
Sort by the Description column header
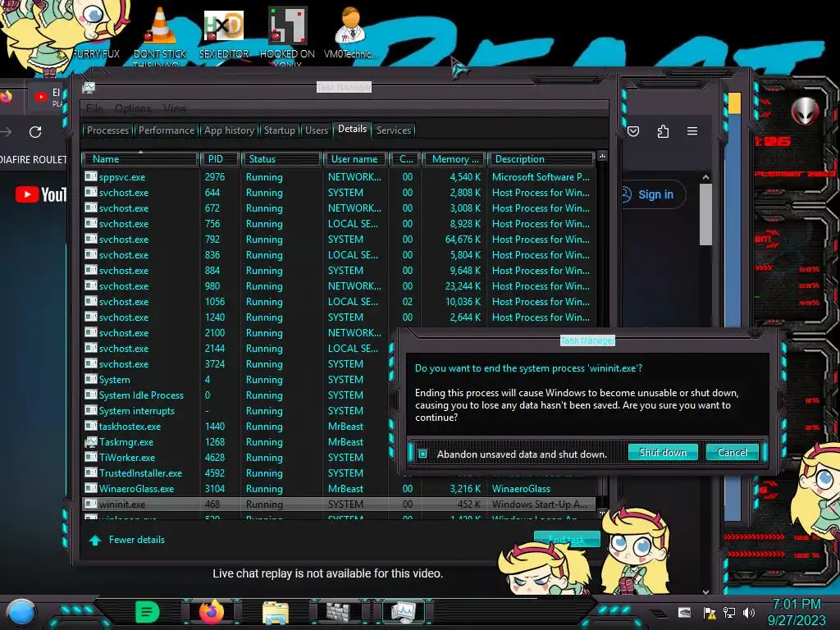tap(541, 159)
